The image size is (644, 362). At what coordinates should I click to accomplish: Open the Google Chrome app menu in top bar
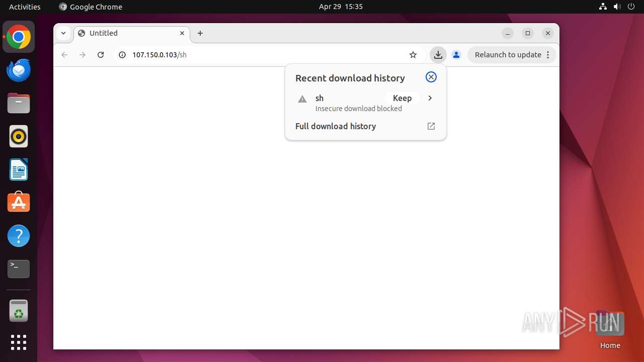[91, 7]
